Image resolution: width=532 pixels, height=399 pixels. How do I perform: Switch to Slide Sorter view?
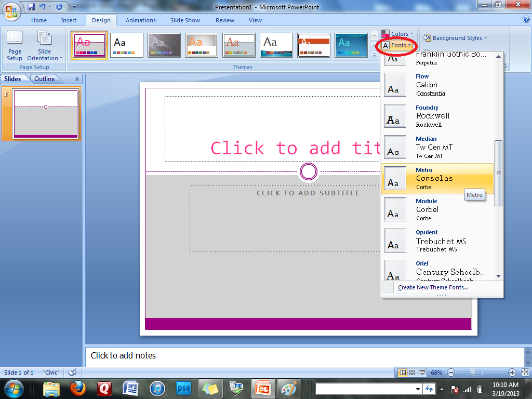(x=412, y=373)
